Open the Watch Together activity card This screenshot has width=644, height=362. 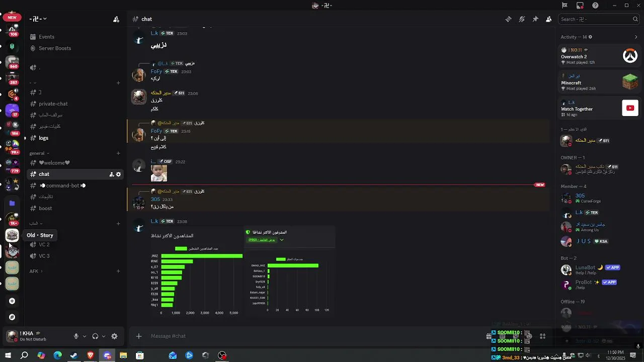(600, 108)
